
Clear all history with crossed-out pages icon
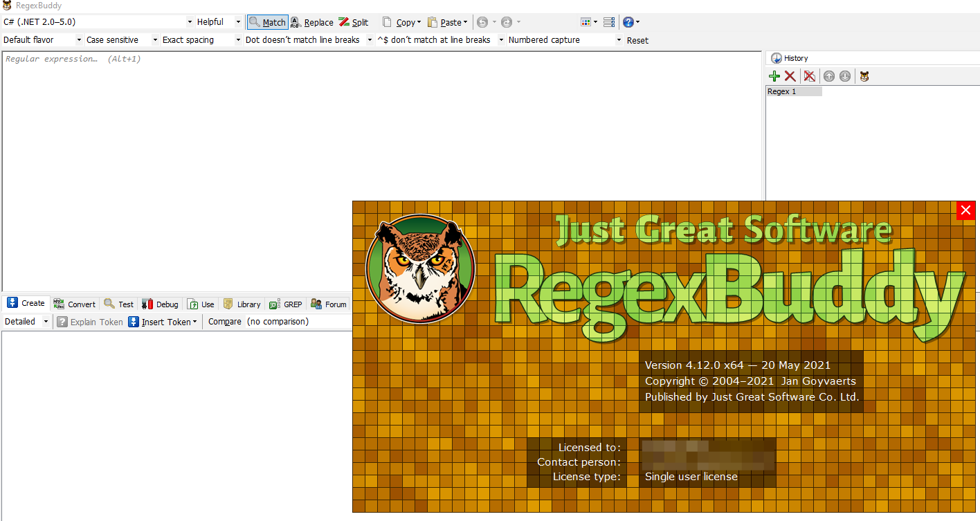coord(809,76)
